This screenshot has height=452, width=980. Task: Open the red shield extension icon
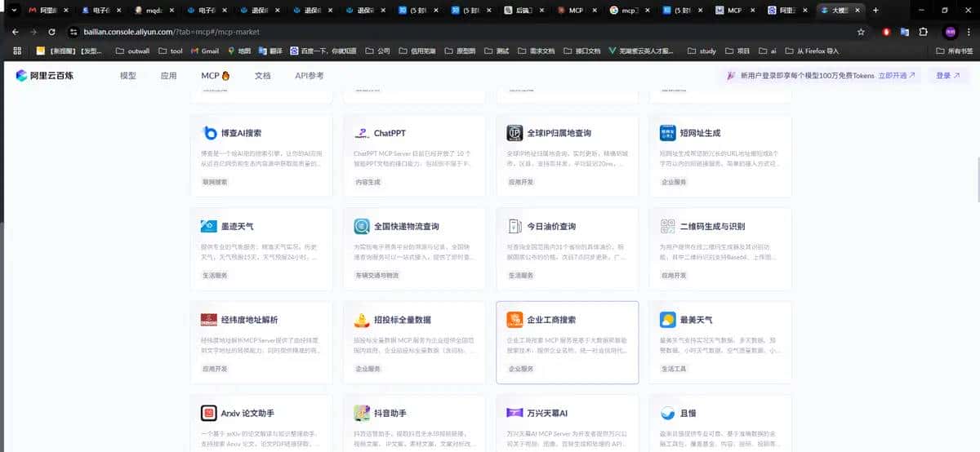tap(887, 32)
